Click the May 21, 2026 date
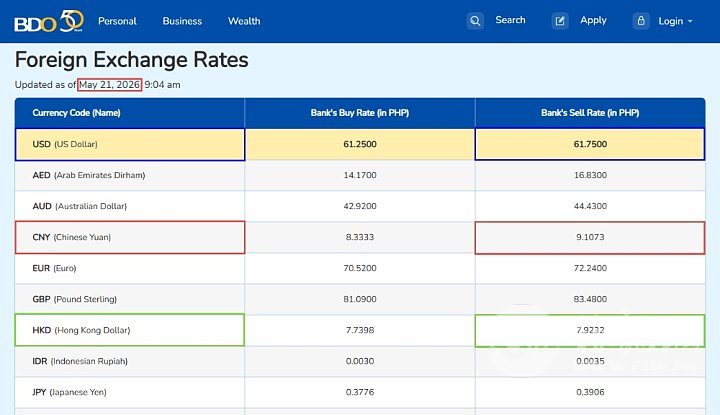This screenshot has height=415, width=720. 109,84
